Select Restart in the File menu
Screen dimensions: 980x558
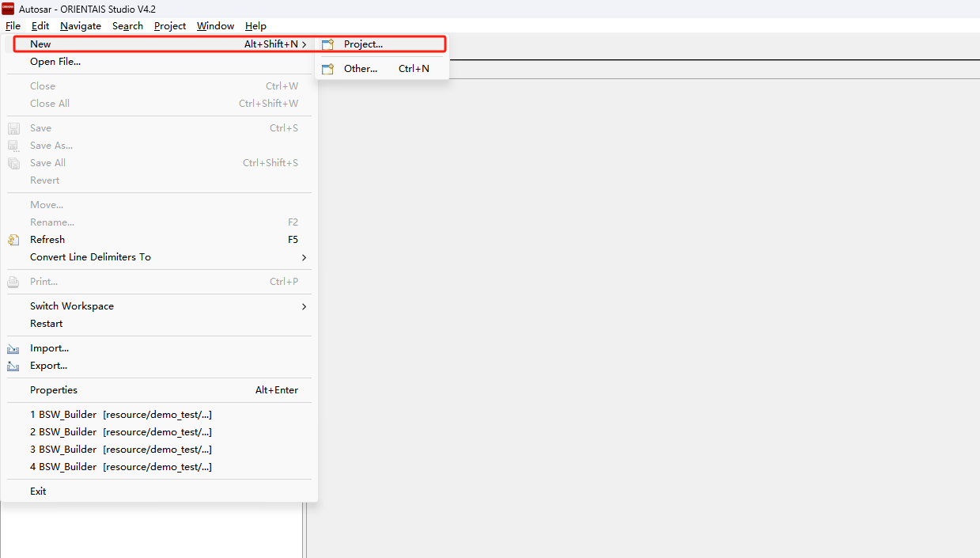tap(47, 324)
